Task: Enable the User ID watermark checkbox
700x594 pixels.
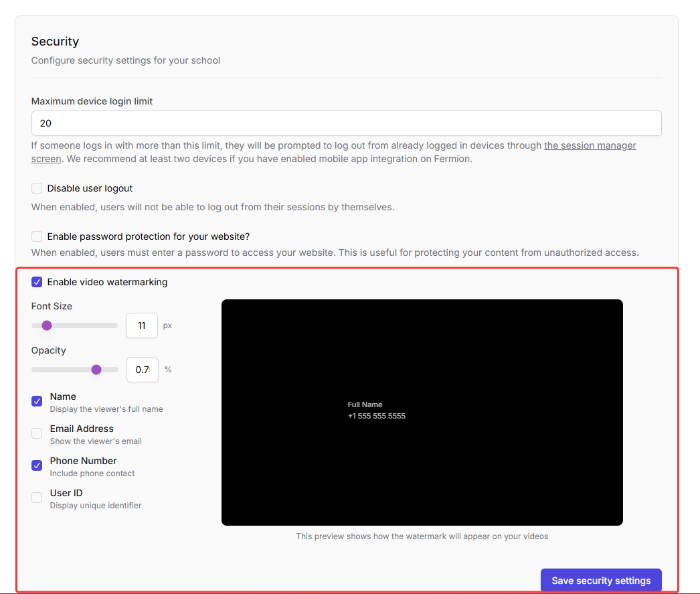Action: click(x=37, y=498)
